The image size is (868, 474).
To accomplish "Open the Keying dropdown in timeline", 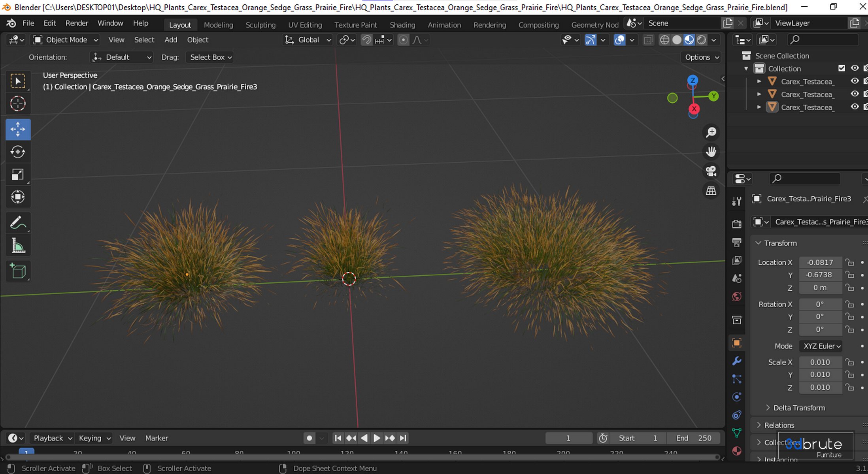I will pos(94,438).
